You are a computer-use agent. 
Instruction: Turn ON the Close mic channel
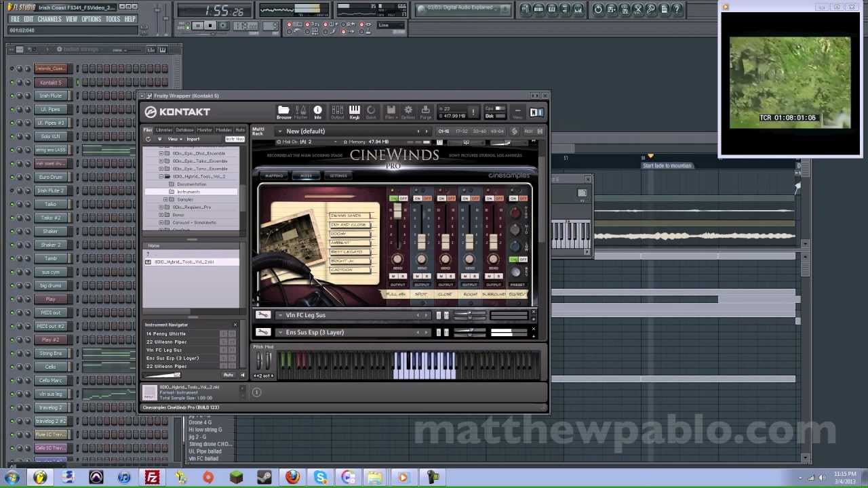(441, 198)
